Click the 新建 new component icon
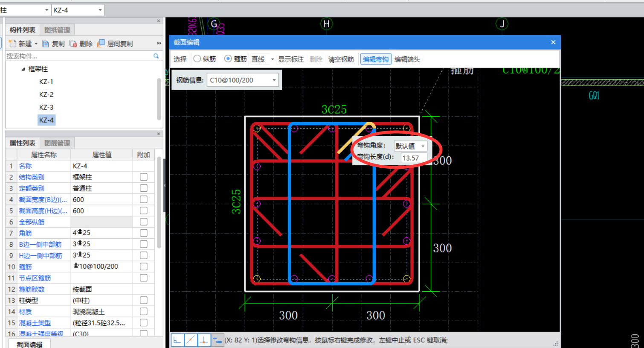644x348 pixels. [x=12, y=44]
